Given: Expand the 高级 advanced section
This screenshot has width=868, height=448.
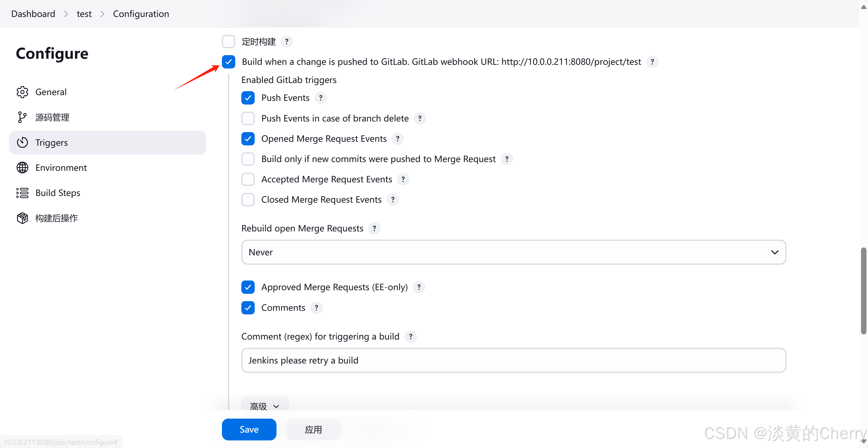Looking at the screenshot, I should click(x=265, y=406).
